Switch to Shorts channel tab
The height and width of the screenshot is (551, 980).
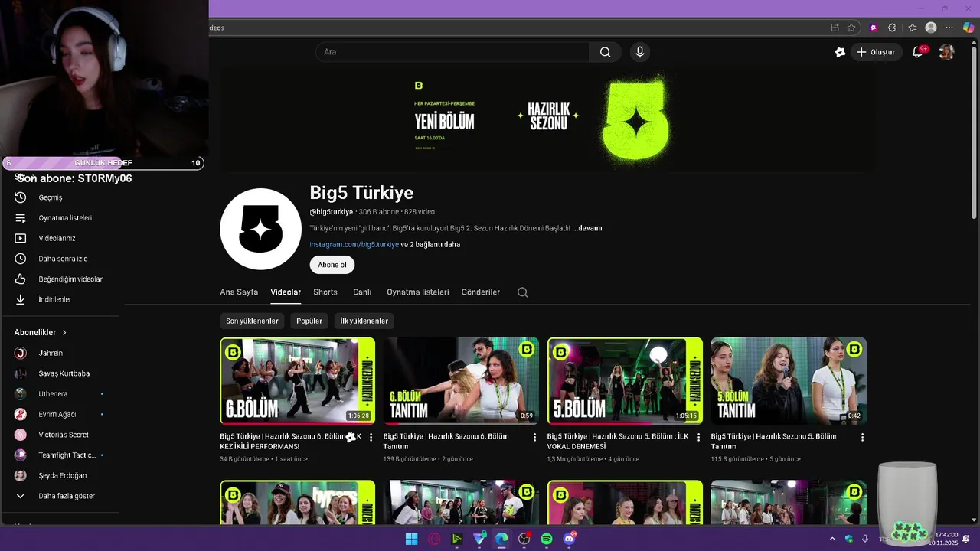[x=325, y=292]
